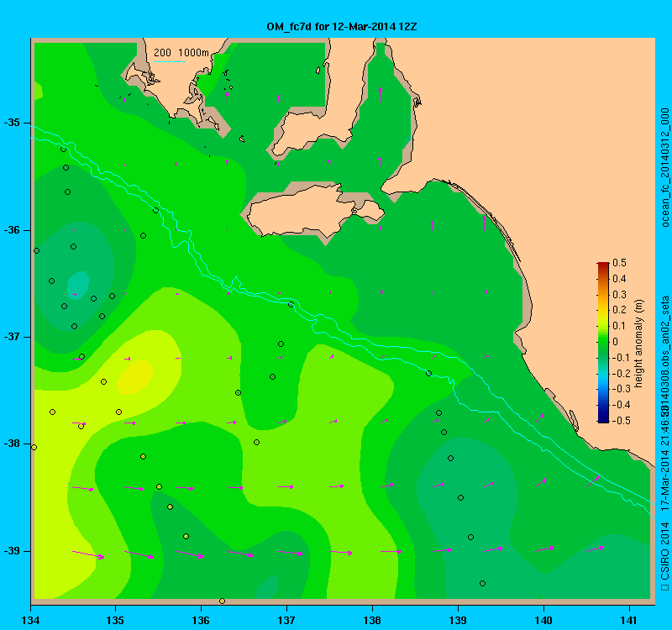Click the 0.5 label on the colorbar
This screenshot has height=630, width=672.
click(619, 263)
